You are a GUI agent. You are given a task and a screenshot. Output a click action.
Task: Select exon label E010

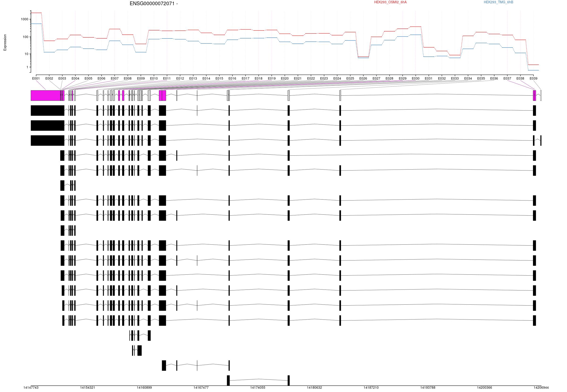click(x=154, y=79)
